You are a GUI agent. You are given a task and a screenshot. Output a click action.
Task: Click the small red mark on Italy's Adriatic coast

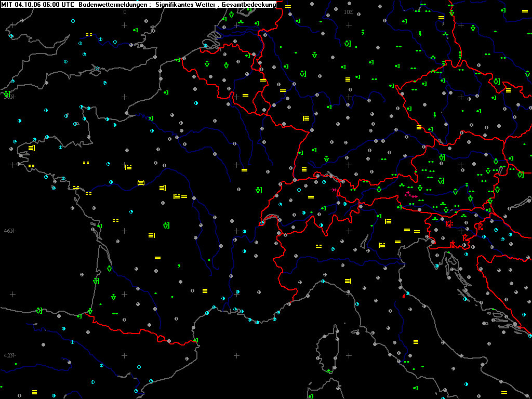(403, 296)
